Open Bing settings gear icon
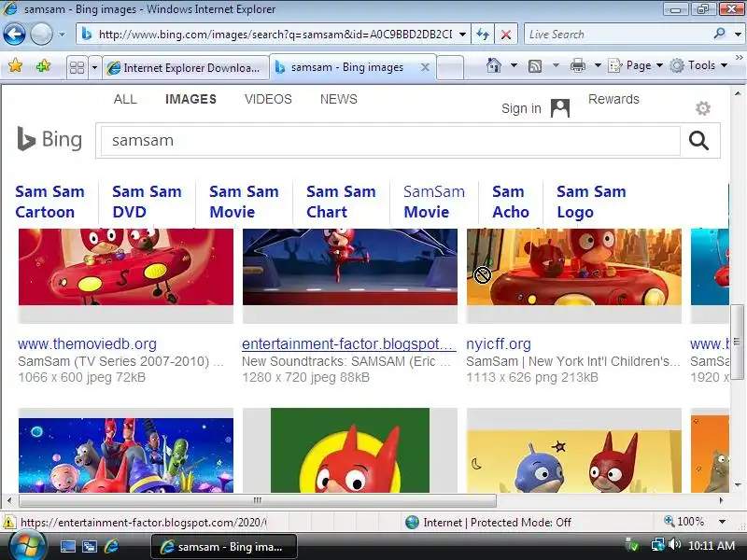This screenshot has width=747, height=560. pyautogui.click(x=703, y=108)
